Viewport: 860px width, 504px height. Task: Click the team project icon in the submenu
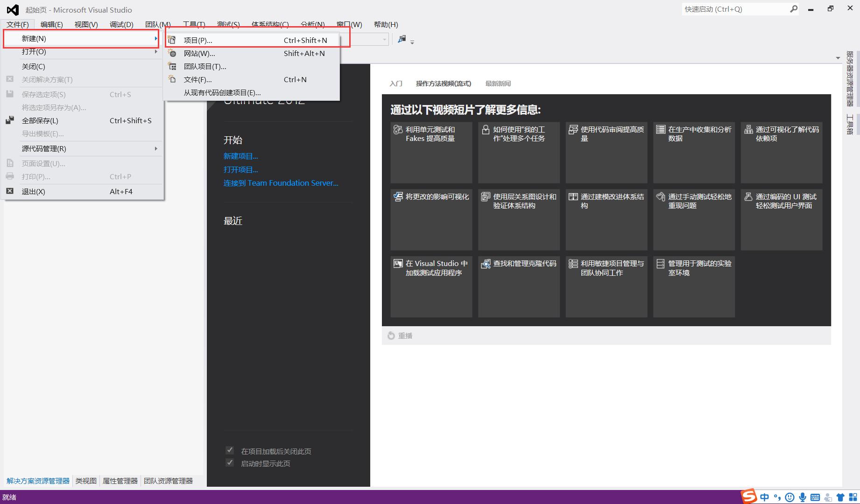pos(172,66)
